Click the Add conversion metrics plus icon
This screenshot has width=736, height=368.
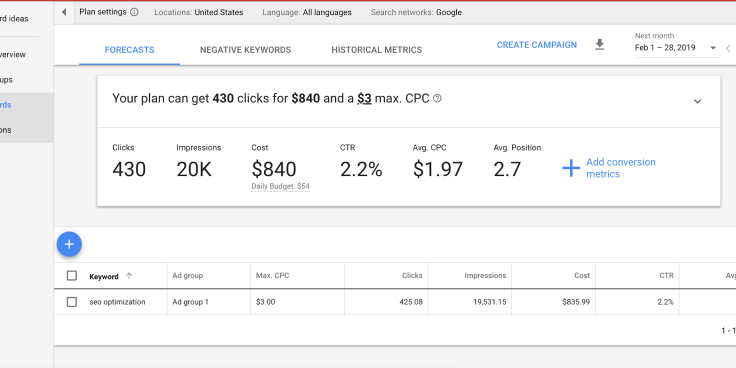click(x=571, y=168)
